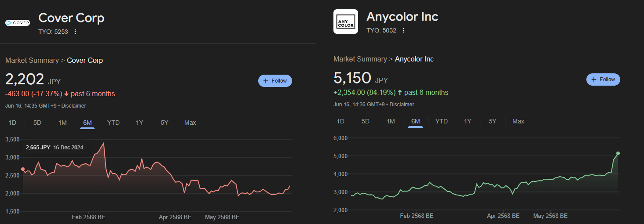This screenshot has width=644, height=224.
Task: Click the Jun 16, 14:36 GMT+9 timestamp
Action: tap(359, 105)
